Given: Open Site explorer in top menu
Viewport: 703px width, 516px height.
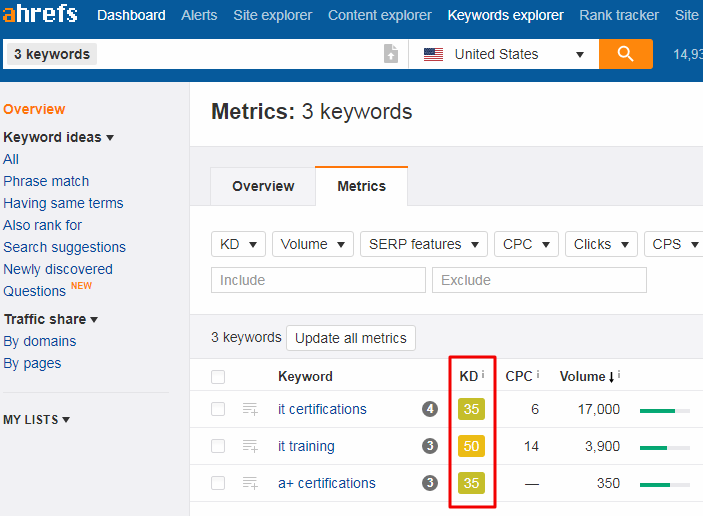Looking at the screenshot, I should pyautogui.click(x=272, y=15).
